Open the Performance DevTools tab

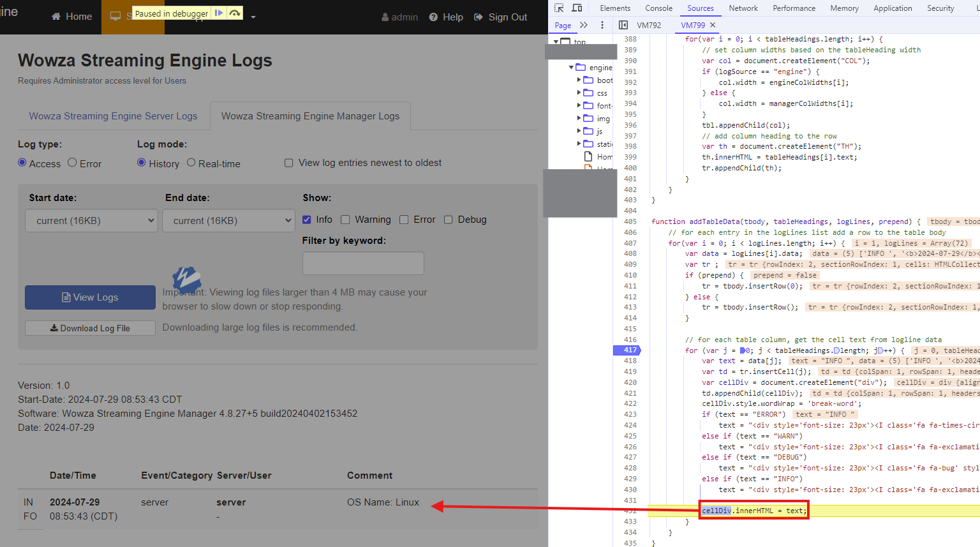[794, 8]
